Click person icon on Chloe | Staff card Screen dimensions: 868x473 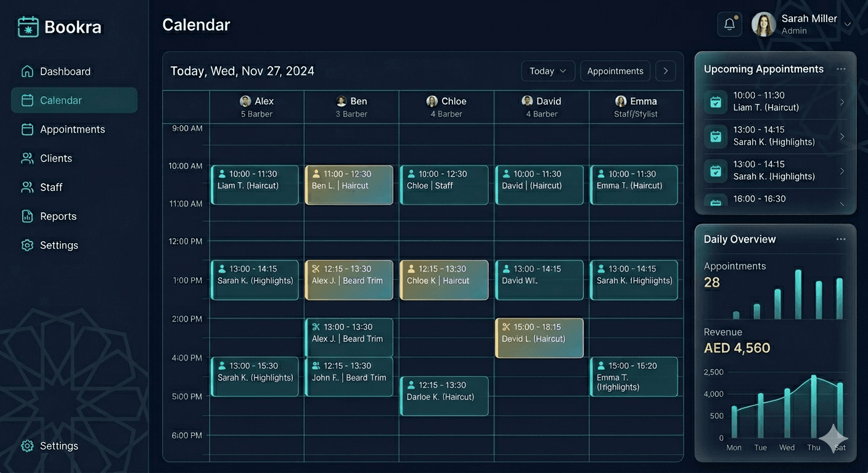tap(411, 174)
